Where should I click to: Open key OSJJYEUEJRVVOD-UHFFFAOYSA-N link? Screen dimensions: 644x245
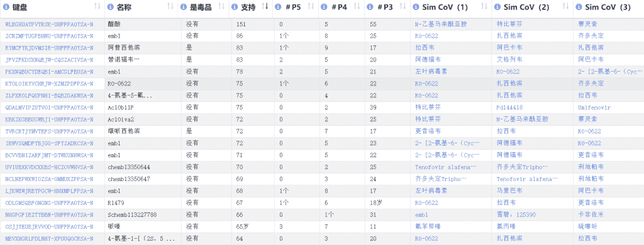click(x=49, y=227)
